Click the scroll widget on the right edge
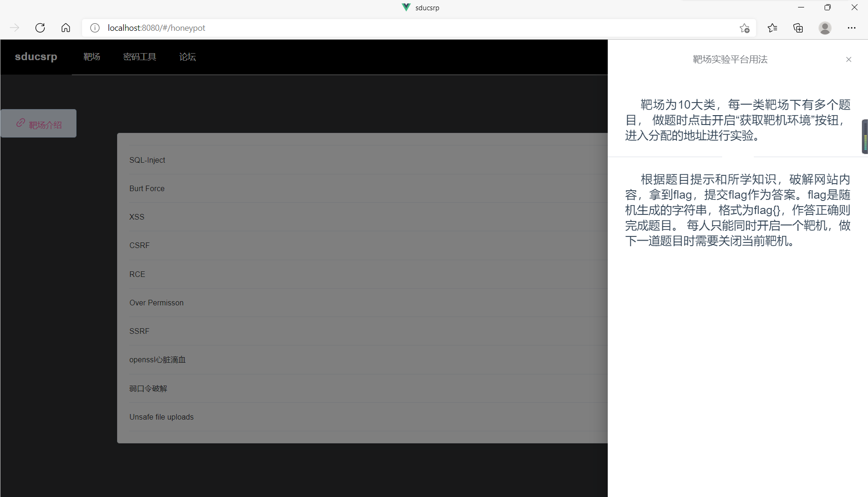The height and width of the screenshot is (497, 868). click(865, 137)
